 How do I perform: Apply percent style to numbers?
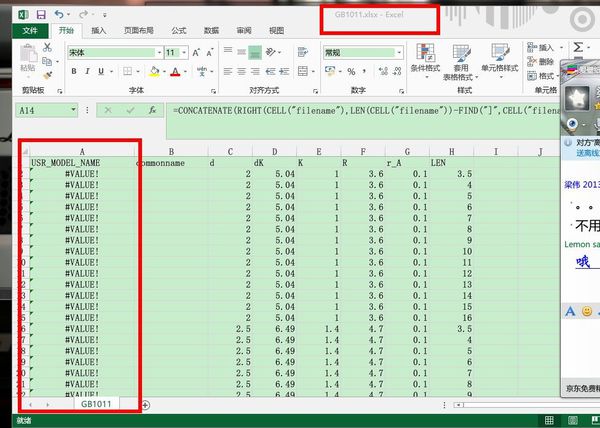[x=351, y=72]
